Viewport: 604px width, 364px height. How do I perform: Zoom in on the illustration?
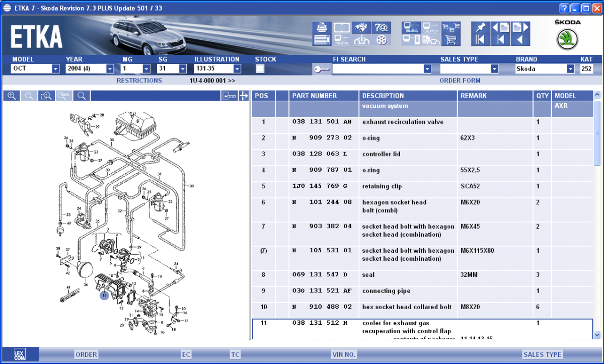[x=12, y=96]
